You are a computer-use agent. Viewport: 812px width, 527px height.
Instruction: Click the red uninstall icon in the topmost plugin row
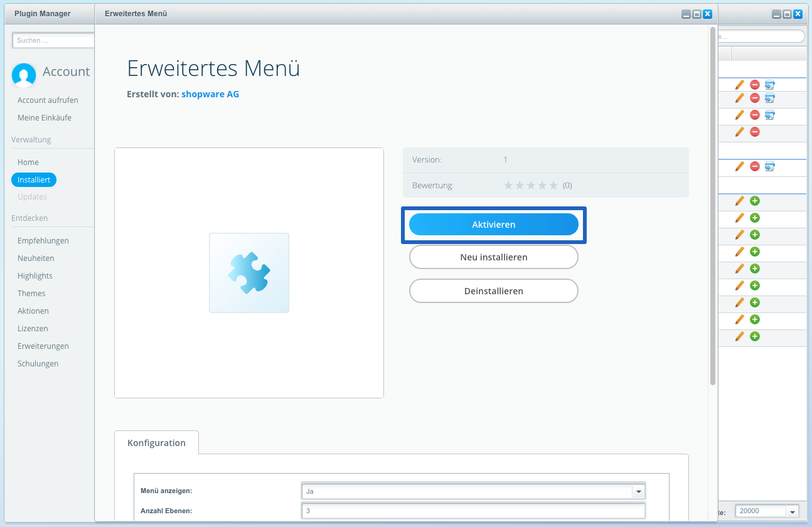coord(755,84)
